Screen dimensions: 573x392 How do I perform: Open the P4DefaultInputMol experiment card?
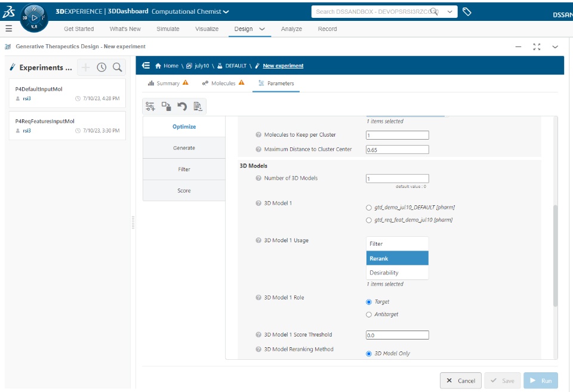(x=67, y=93)
